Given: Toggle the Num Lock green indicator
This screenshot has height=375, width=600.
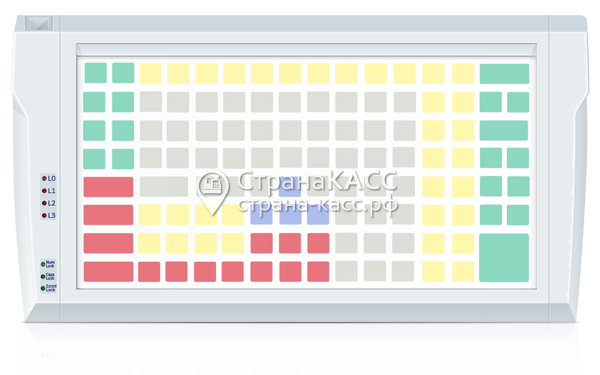Looking at the screenshot, I should pos(43,264).
